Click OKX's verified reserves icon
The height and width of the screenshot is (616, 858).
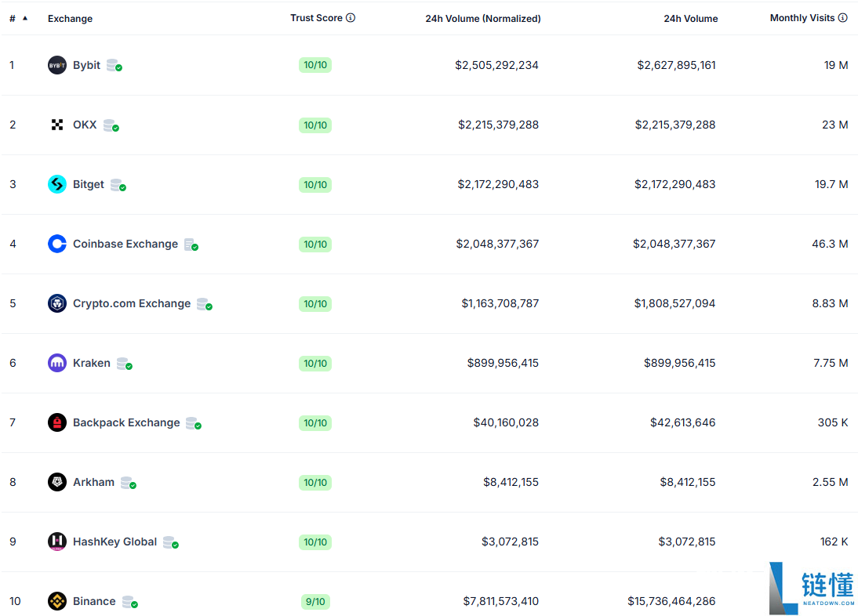pyautogui.click(x=111, y=125)
